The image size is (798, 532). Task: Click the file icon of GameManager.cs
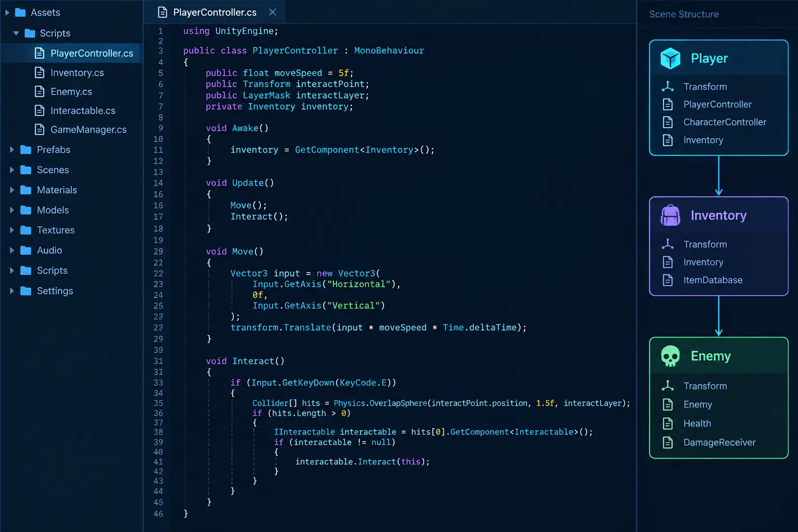[39, 129]
